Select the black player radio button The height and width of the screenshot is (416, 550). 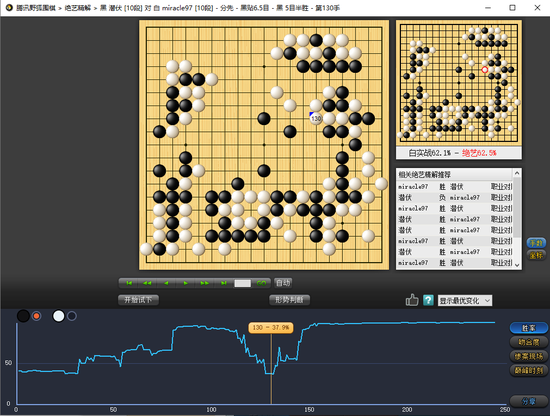pos(36,316)
